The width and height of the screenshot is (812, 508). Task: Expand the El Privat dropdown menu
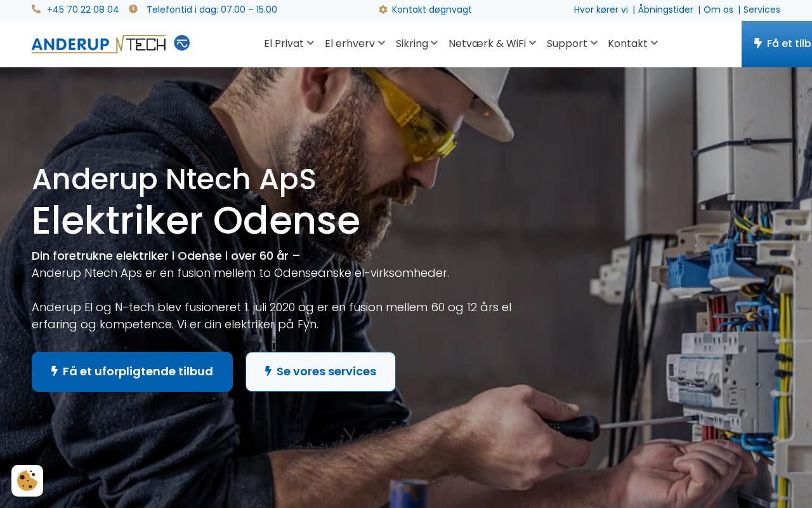[289, 43]
